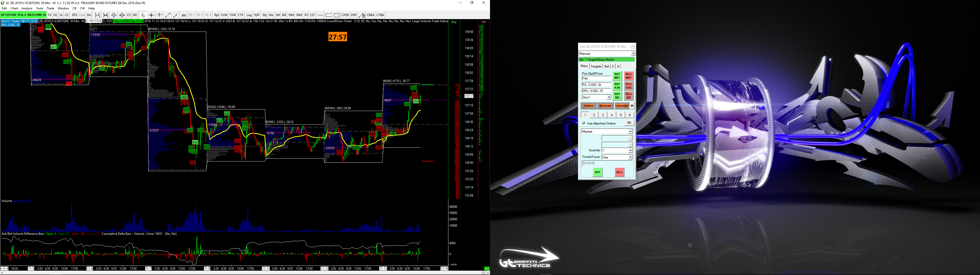Open the Market order type dropdown
Viewport: 980px width, 275px height.
click(630, 131)
